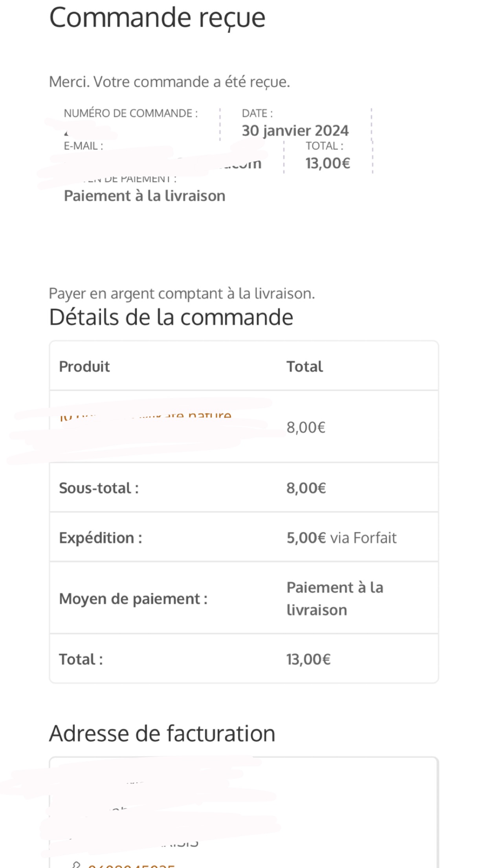
Task: Select the order date "30 janvier 2024"
Action: 295,131
